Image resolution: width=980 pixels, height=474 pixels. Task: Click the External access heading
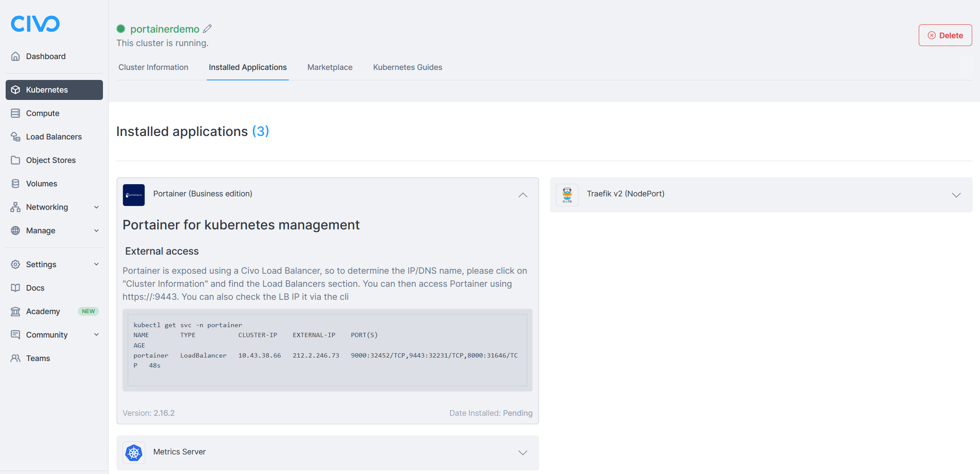pyautogui.click(x=162, y=251)
